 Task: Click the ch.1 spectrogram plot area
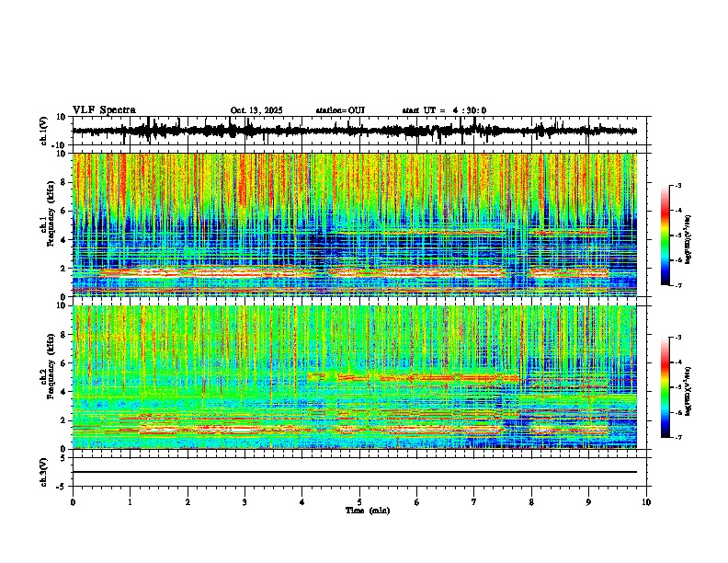(x=354, y=224)
